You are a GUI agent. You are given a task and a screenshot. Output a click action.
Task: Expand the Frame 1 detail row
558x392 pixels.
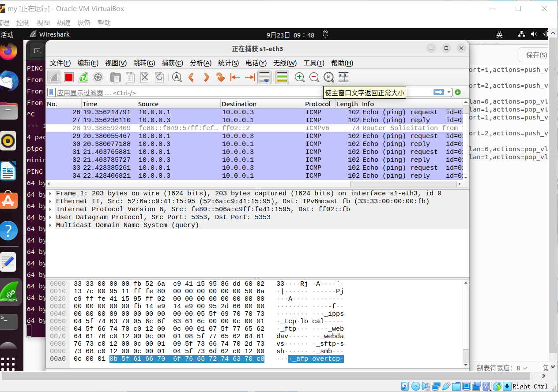51,194
